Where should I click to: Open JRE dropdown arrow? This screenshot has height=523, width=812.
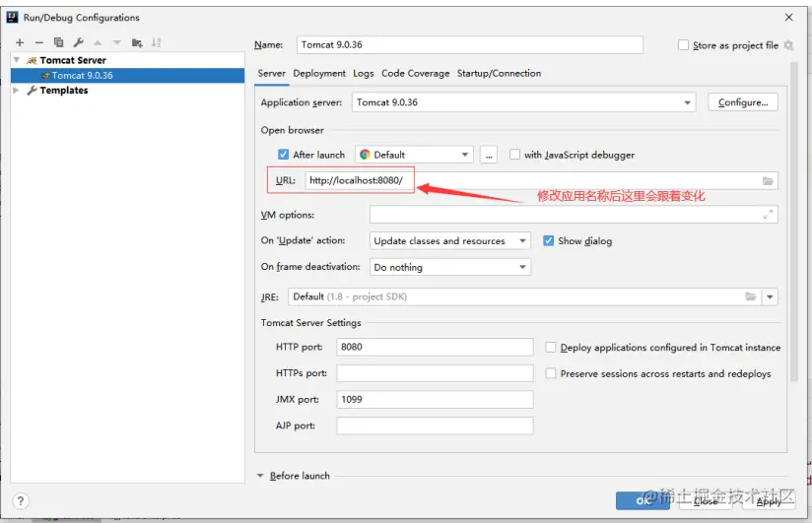coord(770,296)
